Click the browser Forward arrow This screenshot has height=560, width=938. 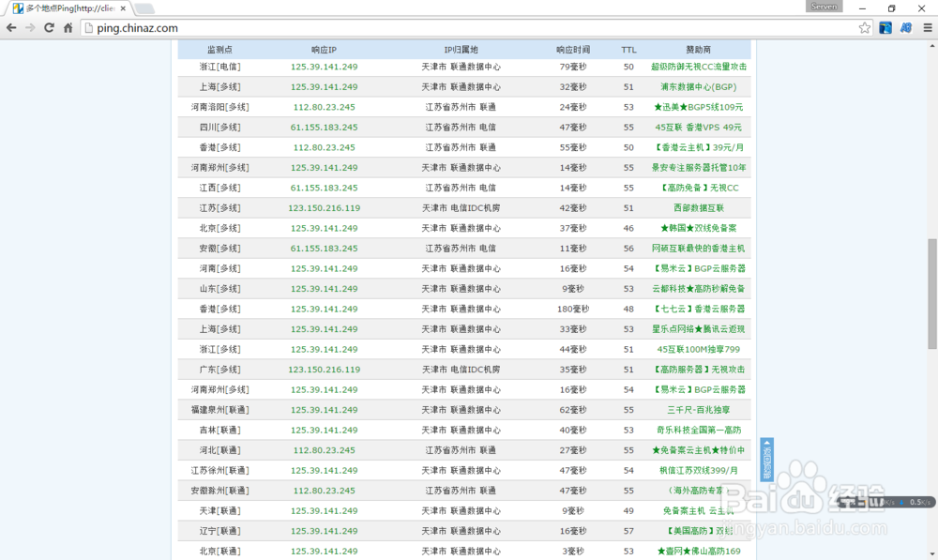30,28
